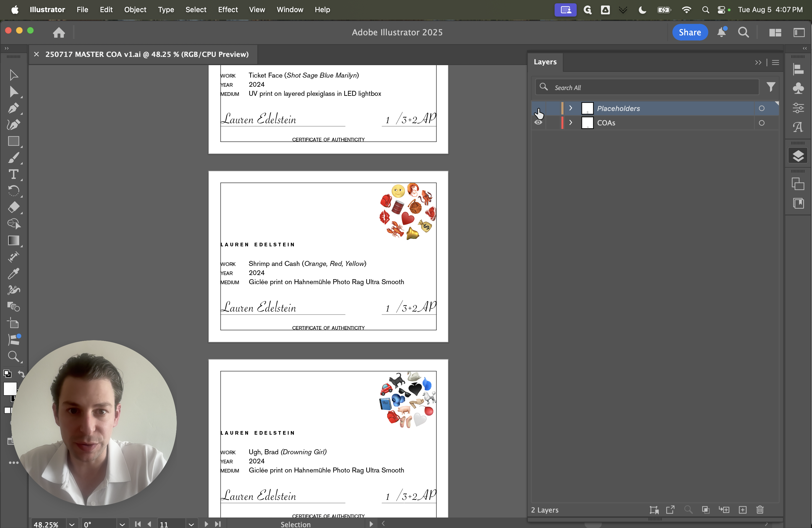The image size is (812, 528).
Task: Select the Pen tool
Action: 14,108
